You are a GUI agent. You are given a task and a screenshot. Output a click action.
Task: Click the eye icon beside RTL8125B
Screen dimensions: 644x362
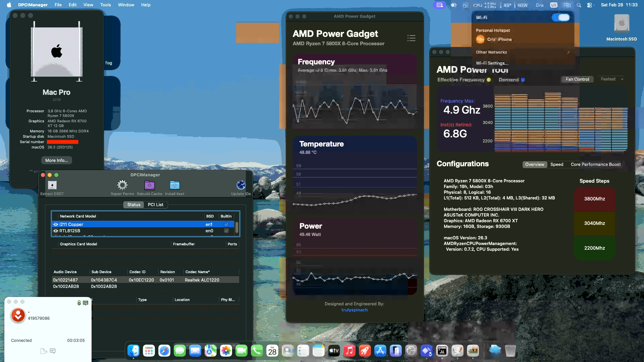tap(56, 231)
